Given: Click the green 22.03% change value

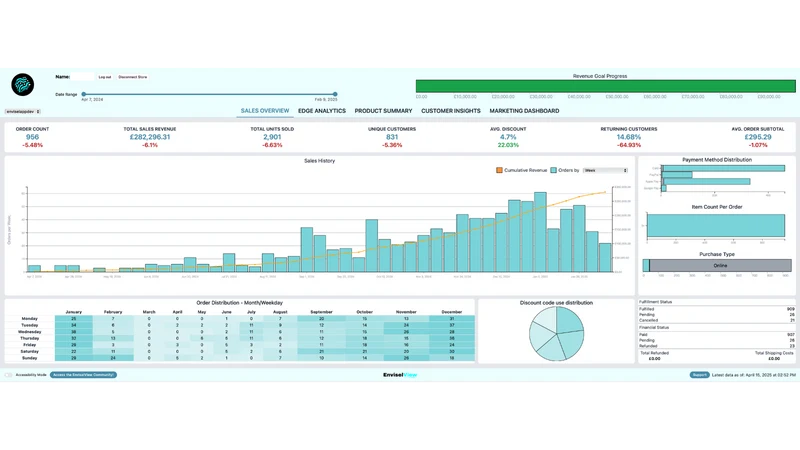Looking at the screenshot, I should [x=508, y=145].
